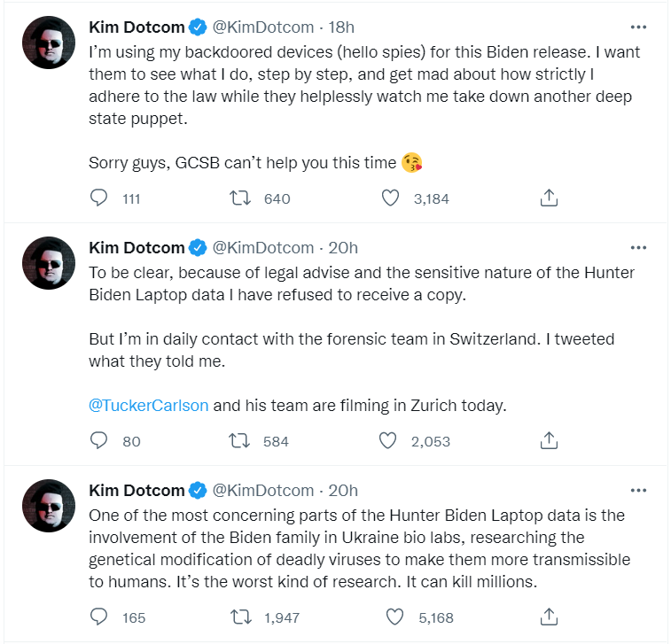Viewport: 671px width, 644px height.
Task: Like the tweet mentioning GCSB
Action: (x=390, y=198)
